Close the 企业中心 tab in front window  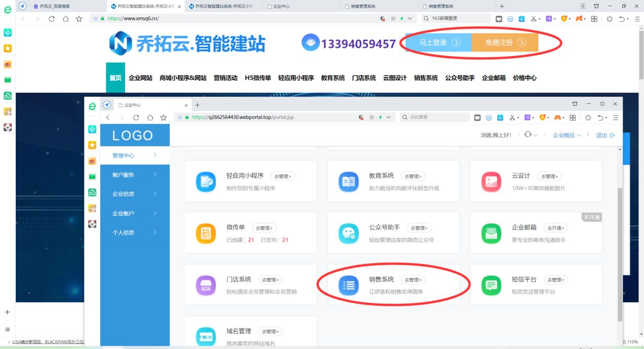[x=186, y=105]
